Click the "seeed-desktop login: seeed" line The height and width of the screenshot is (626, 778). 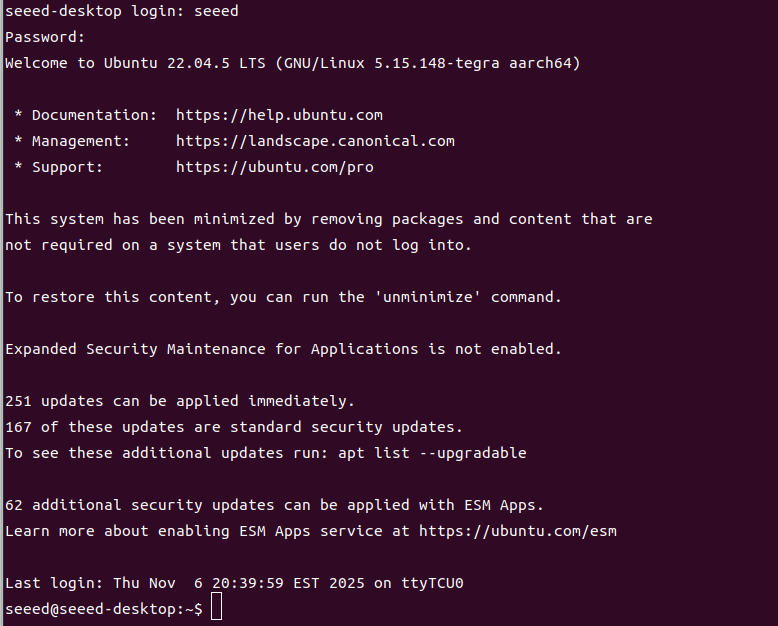[x=122, y=11]
